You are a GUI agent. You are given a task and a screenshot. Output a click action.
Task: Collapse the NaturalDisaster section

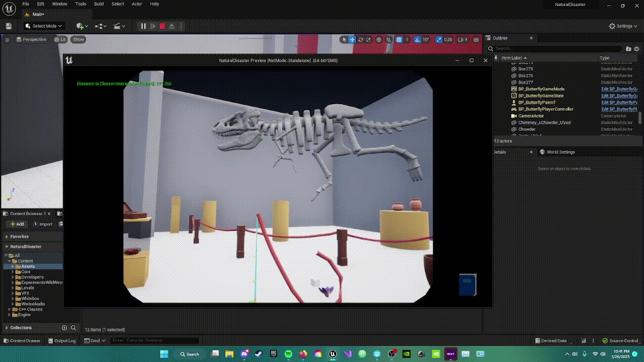(7, 247)
